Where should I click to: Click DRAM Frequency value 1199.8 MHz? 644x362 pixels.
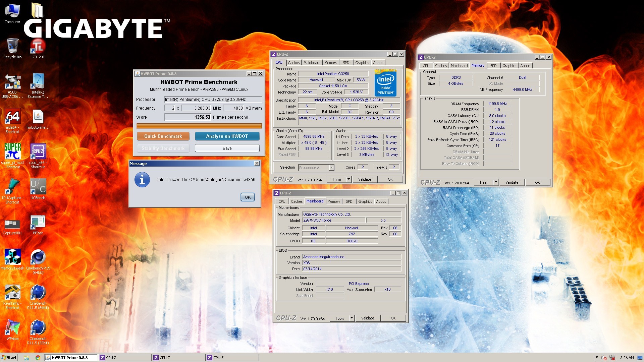(497, 104)
